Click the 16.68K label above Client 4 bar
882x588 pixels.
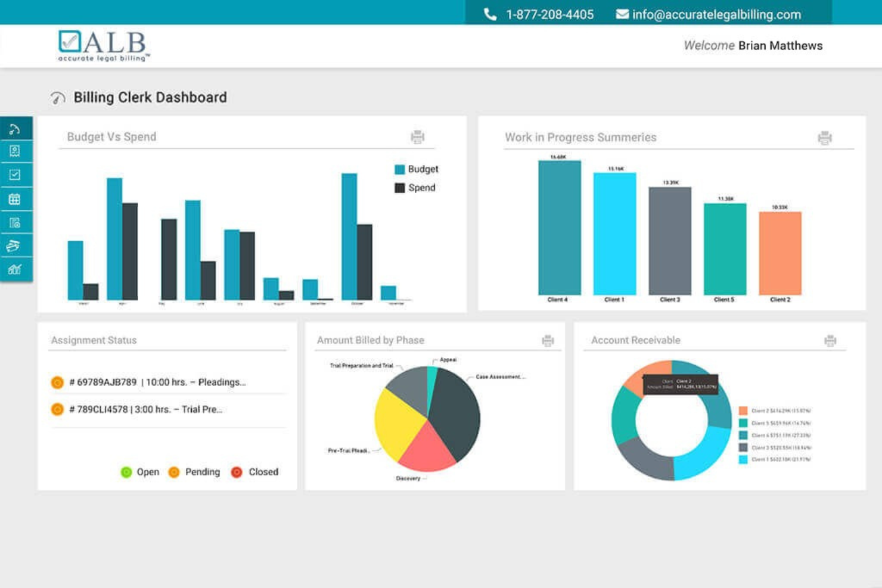pyautogui.click(x=558, y=157)
